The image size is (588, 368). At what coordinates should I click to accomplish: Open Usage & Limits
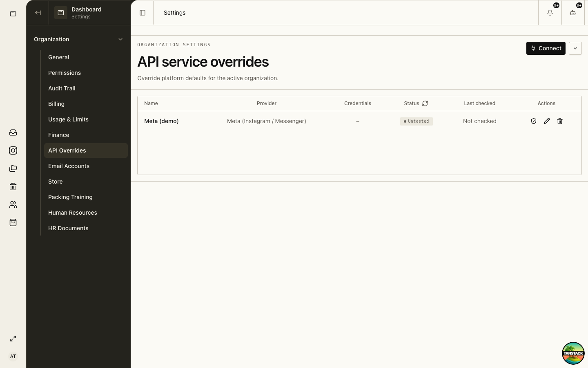pos(86,119)
